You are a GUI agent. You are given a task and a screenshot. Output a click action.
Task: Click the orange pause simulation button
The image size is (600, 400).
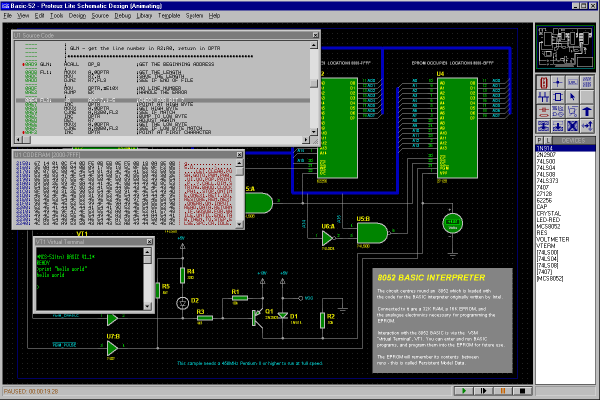(503, 391)
